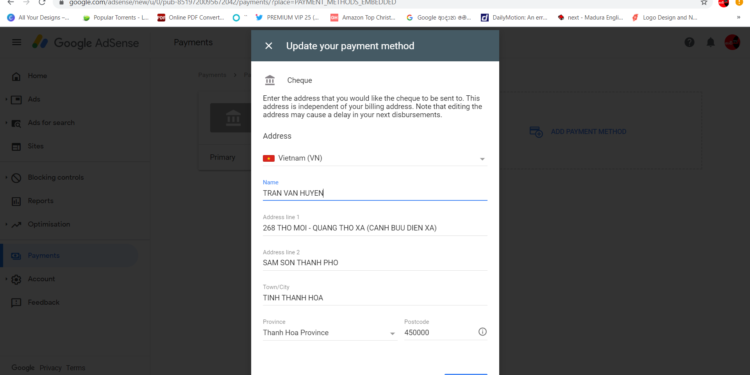
Task: Click the Google AdSense logo
Action: pos(85,43)
